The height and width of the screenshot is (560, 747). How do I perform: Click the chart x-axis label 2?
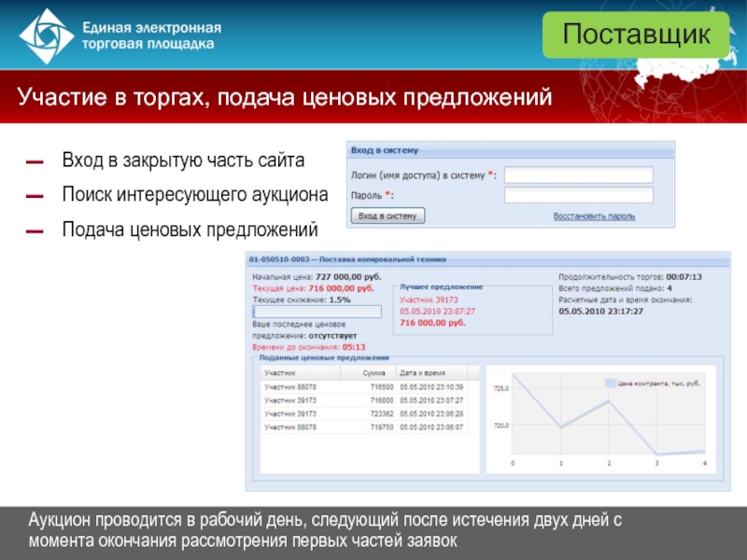click(x=609, y=464)
